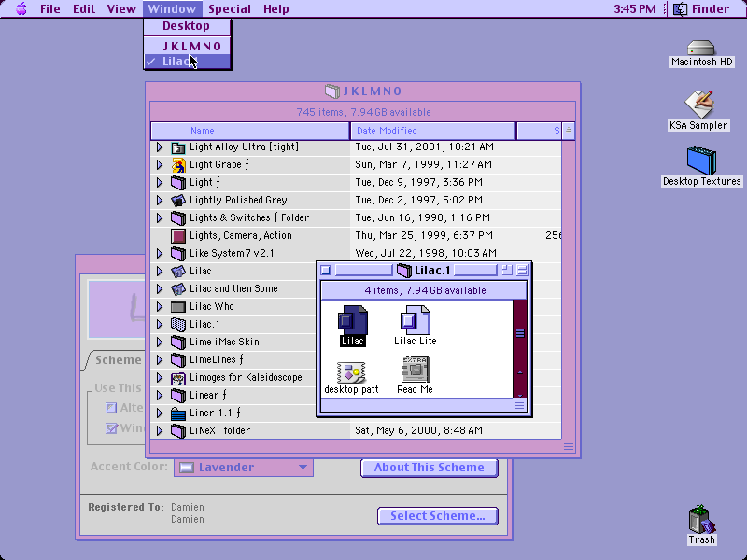Select the Light Grape ƒ folder icon

(177, 165)
